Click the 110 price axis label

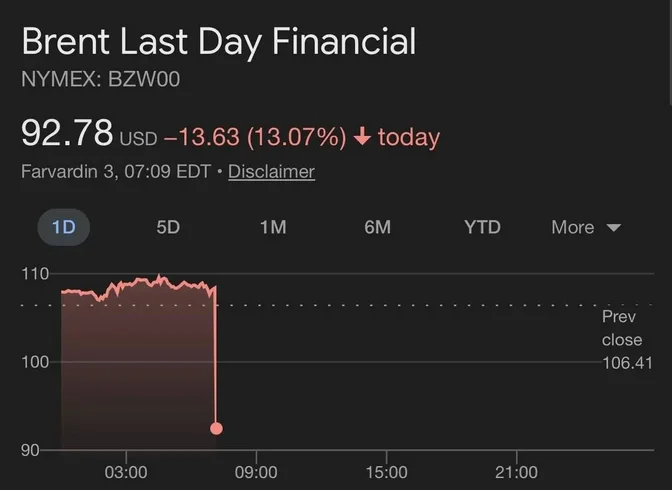click(36, 274)
